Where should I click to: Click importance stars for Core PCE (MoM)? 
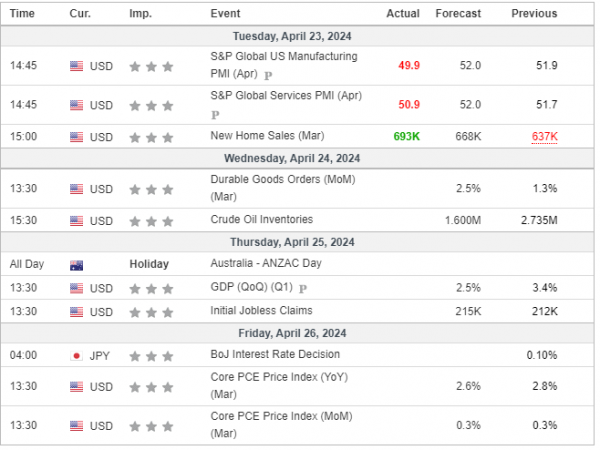coord(151,426)
